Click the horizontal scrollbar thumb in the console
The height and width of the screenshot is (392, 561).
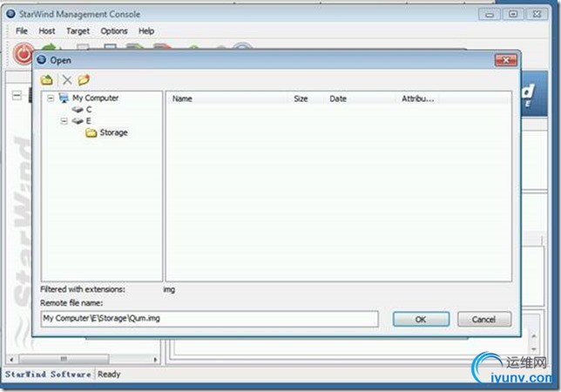point(64,359)
